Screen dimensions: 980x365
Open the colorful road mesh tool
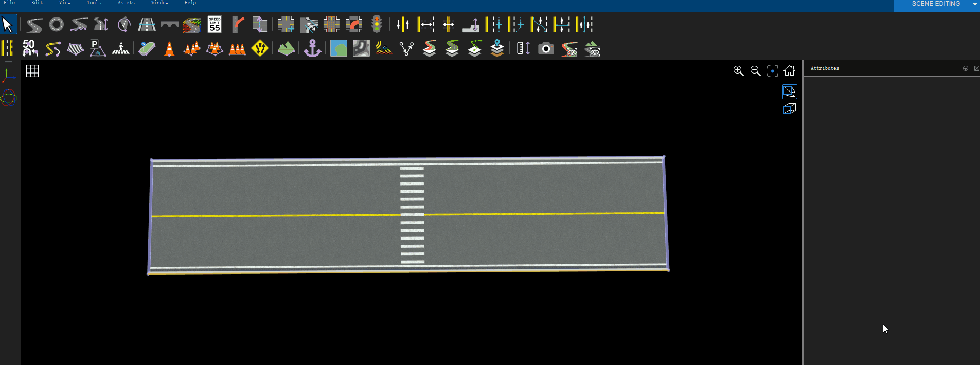tap(192, 25)
